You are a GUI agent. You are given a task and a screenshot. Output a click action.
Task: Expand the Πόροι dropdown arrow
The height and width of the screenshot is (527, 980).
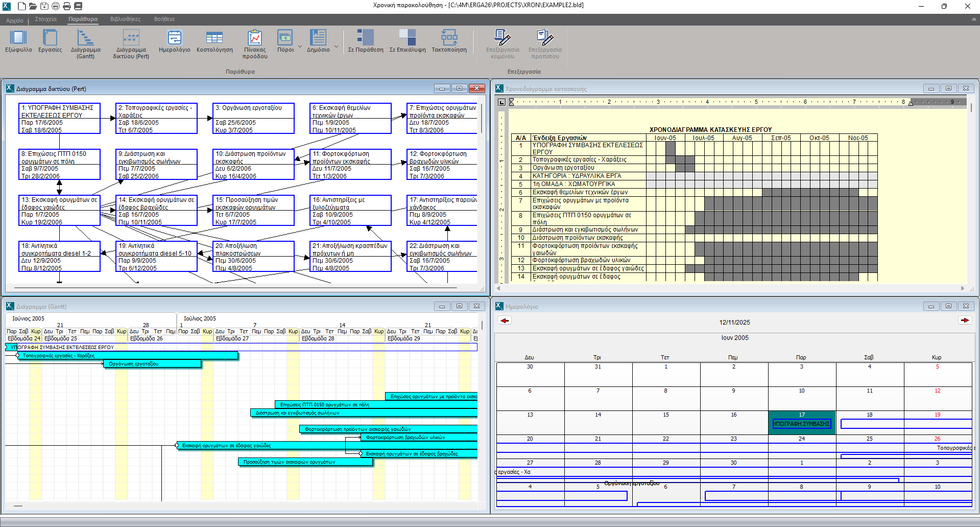point(300,47)
